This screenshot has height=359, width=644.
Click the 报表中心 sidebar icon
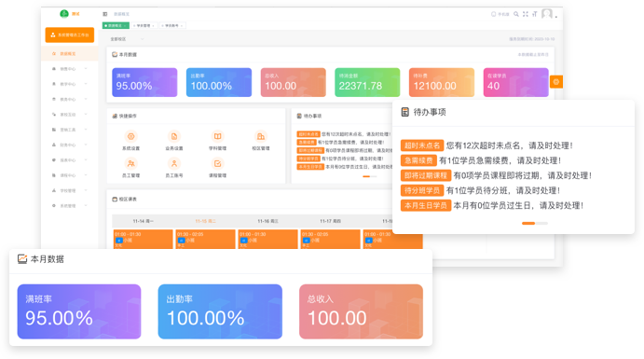54,159
